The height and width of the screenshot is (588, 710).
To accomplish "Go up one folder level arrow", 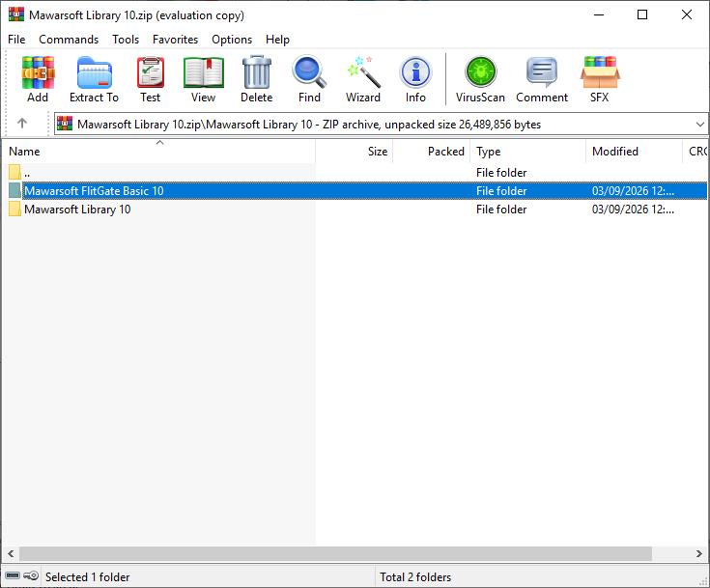I will [x=22, y=124].
